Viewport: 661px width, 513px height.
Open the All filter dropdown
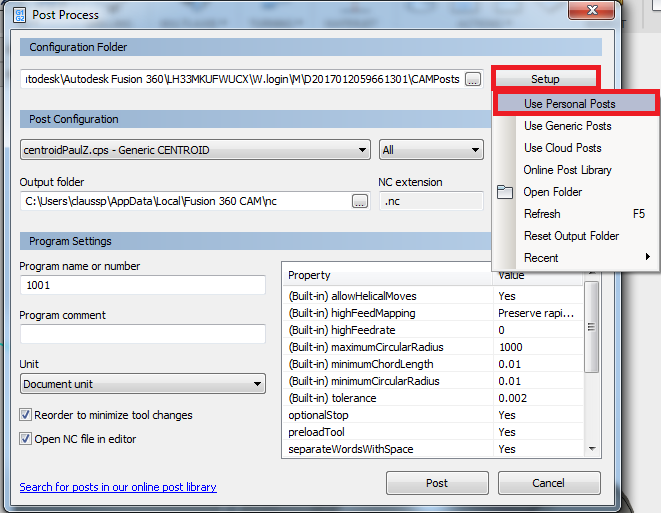(x=431, y=150)
